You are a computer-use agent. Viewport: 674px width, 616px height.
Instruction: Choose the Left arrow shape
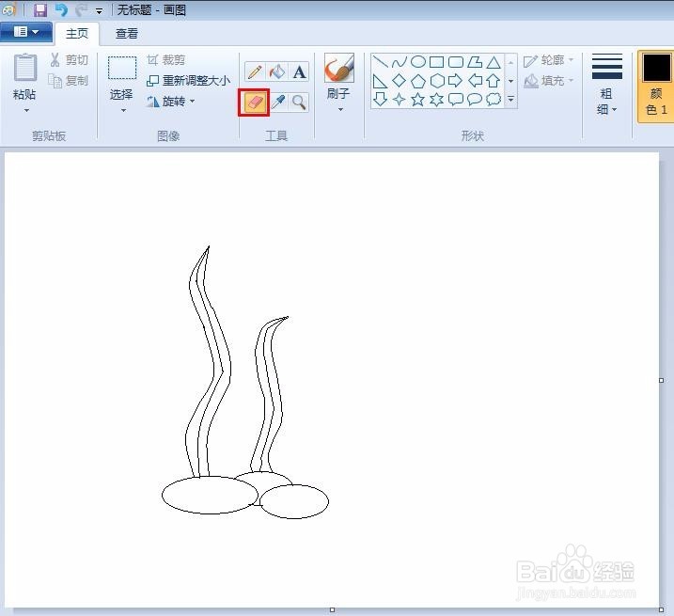tap(475, 81)
